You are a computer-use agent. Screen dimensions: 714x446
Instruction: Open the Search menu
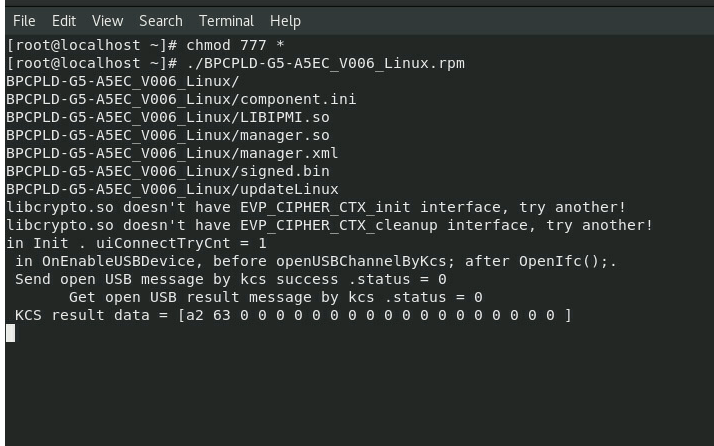pyautogui.click(x=161, y=21)
